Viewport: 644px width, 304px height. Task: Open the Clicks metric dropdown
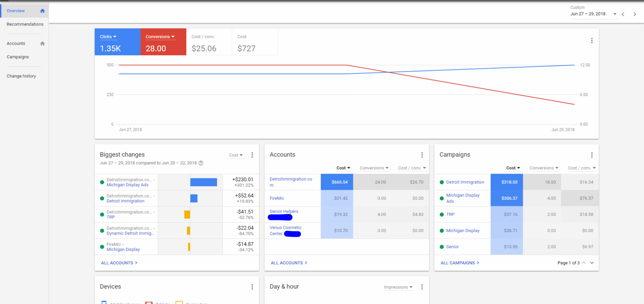pos(108,37)
